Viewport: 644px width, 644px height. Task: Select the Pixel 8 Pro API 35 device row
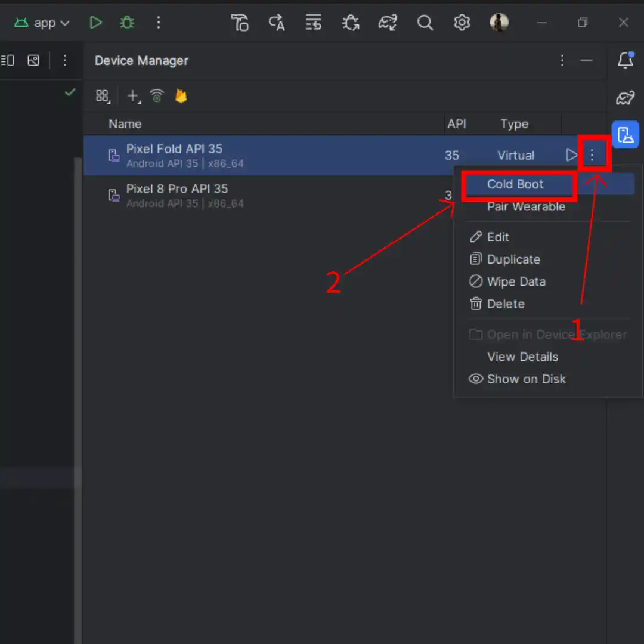coord(268,196)
